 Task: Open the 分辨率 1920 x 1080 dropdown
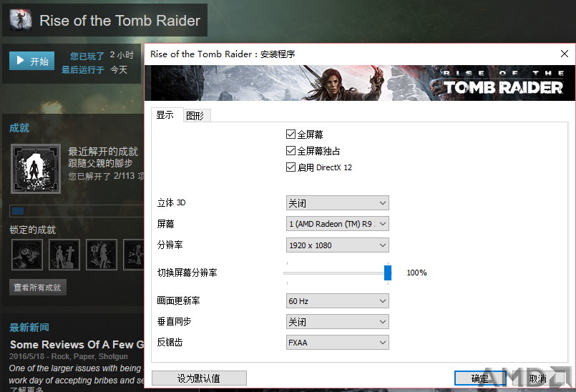[337, 245]
